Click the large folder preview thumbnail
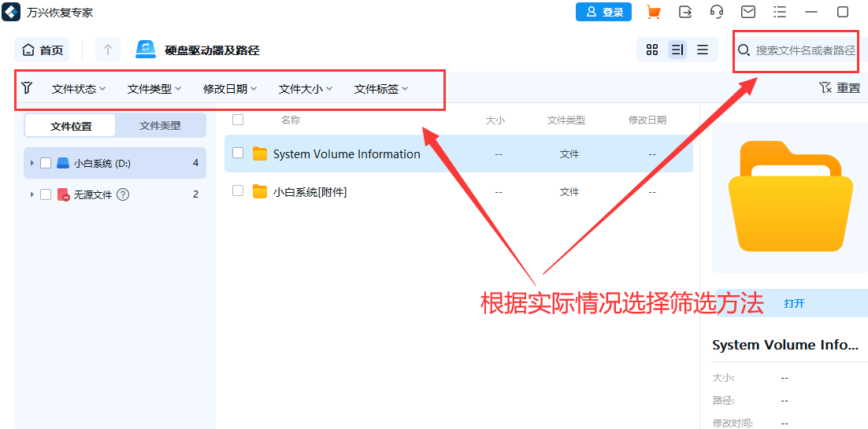868x429 pixels. click(792, 198)
